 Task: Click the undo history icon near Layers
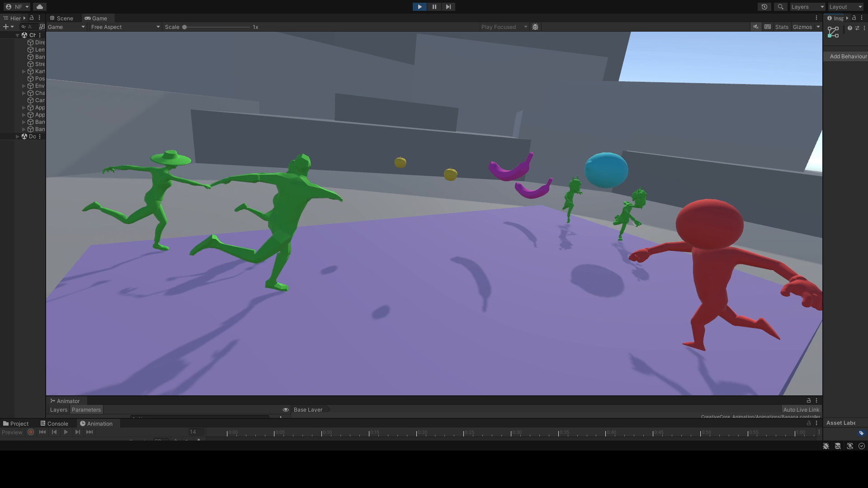(764, 7)
